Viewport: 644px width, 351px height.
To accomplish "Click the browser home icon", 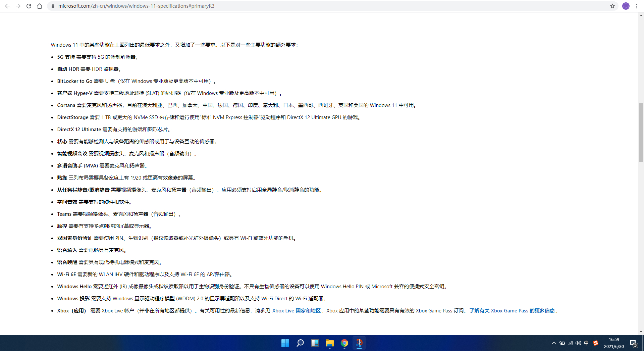I will tap(40, 6).
